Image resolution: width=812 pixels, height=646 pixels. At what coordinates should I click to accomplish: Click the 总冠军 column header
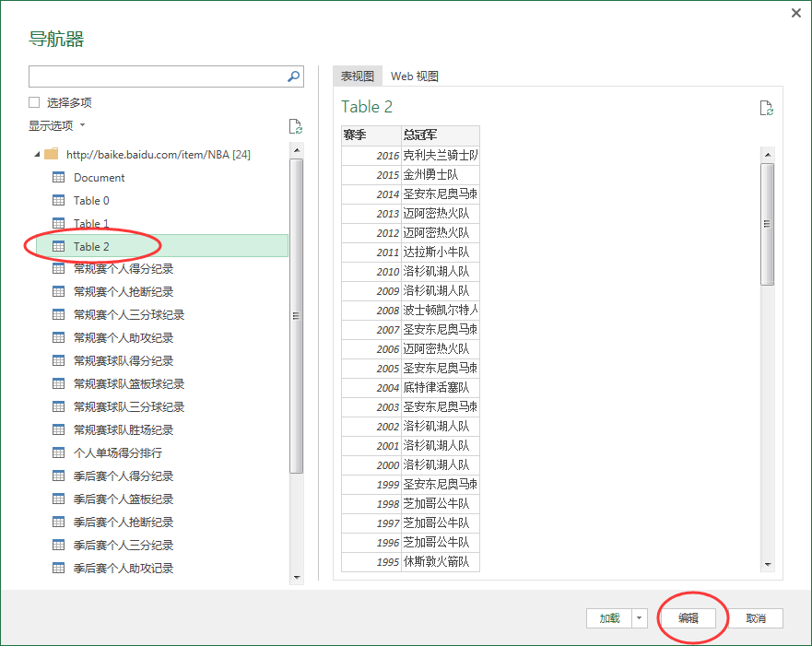(441, 135)
